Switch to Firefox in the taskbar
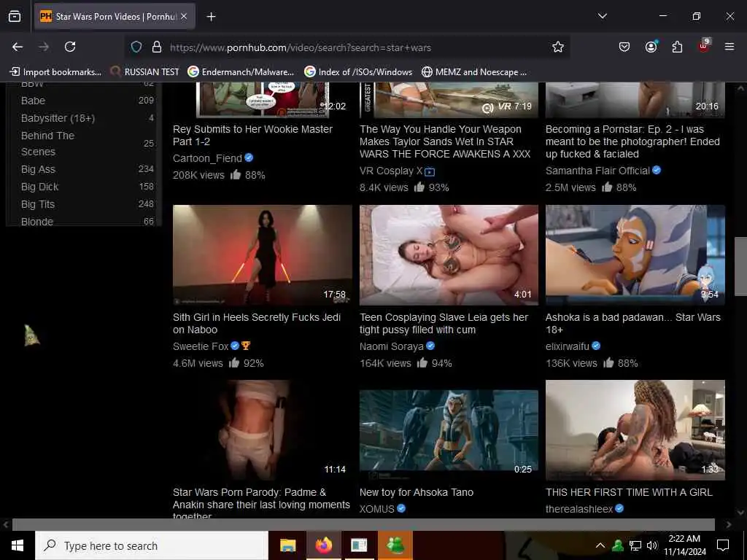 pyautogui.click(x=323, y=545)
